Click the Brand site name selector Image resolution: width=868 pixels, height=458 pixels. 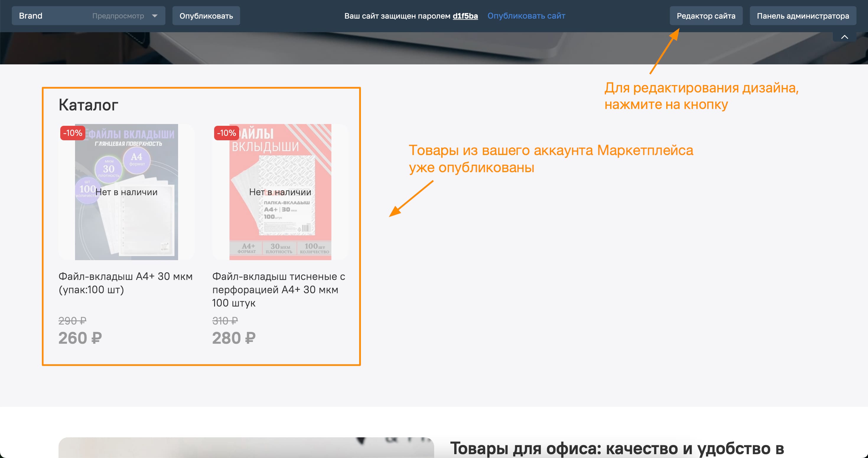[31, 16]
